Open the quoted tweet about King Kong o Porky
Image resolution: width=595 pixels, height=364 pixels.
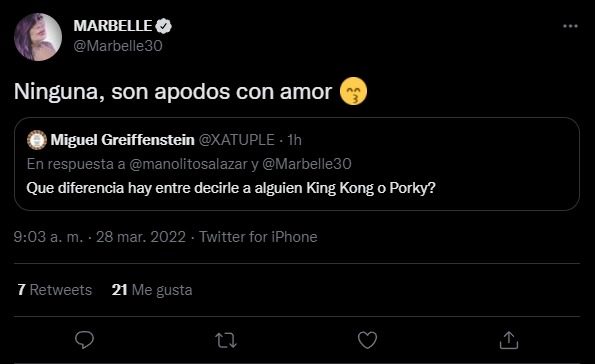point(297,164)
